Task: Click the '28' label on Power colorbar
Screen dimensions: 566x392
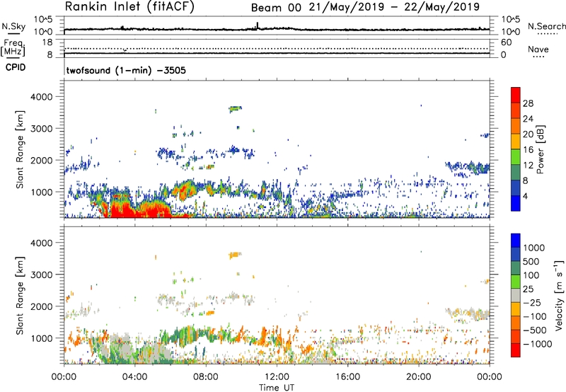Action: (x=528, y=103)
